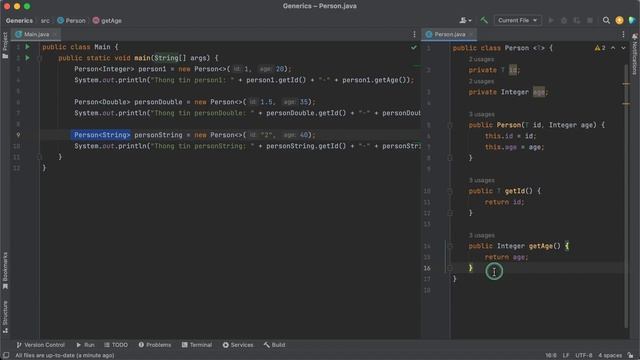640x360 pixels.
Task: Open the Notifications tool window
Action: click(x=635, y=55)
